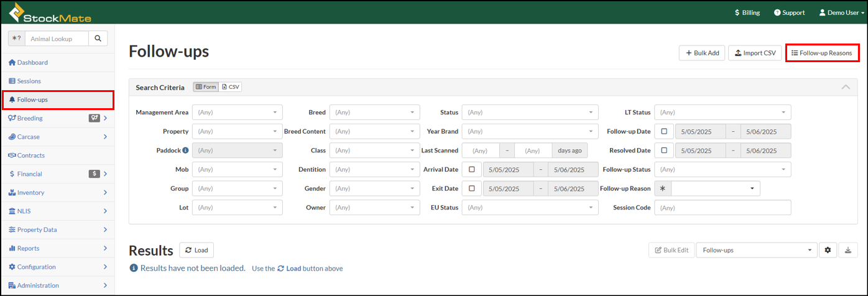This screenshot has height=296, width=868.
Task: Click the Import CSV button
Action: coord(755,53)
